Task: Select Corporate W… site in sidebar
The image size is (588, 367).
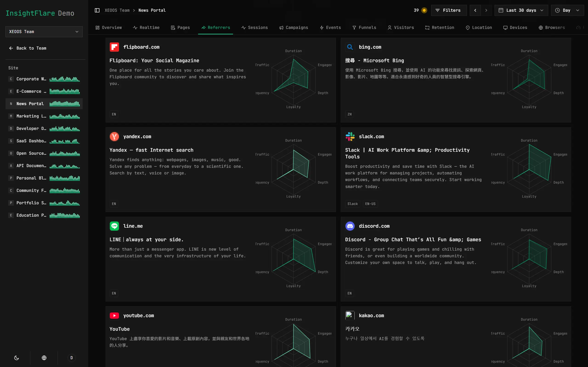Action: (44, 79)
